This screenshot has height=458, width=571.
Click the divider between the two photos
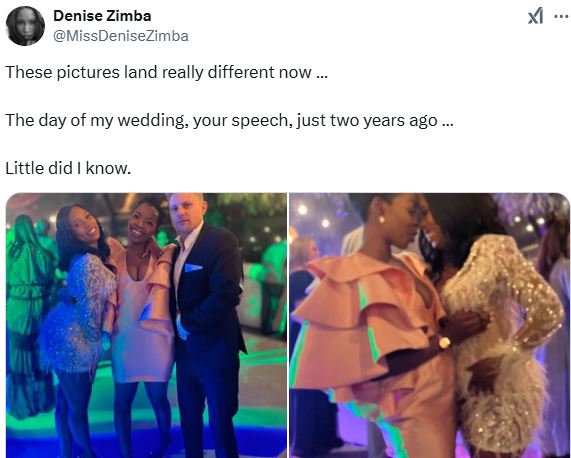tap(288, 325)
